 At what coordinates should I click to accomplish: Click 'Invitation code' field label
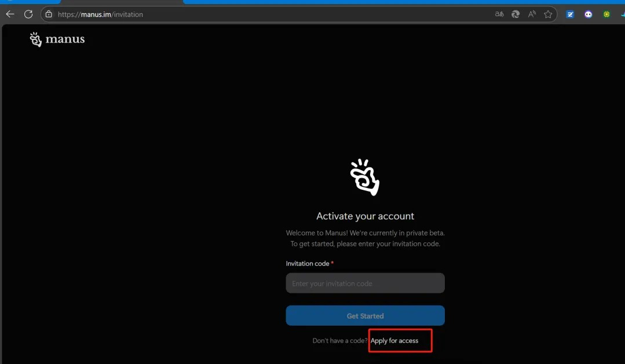point(308,263)
